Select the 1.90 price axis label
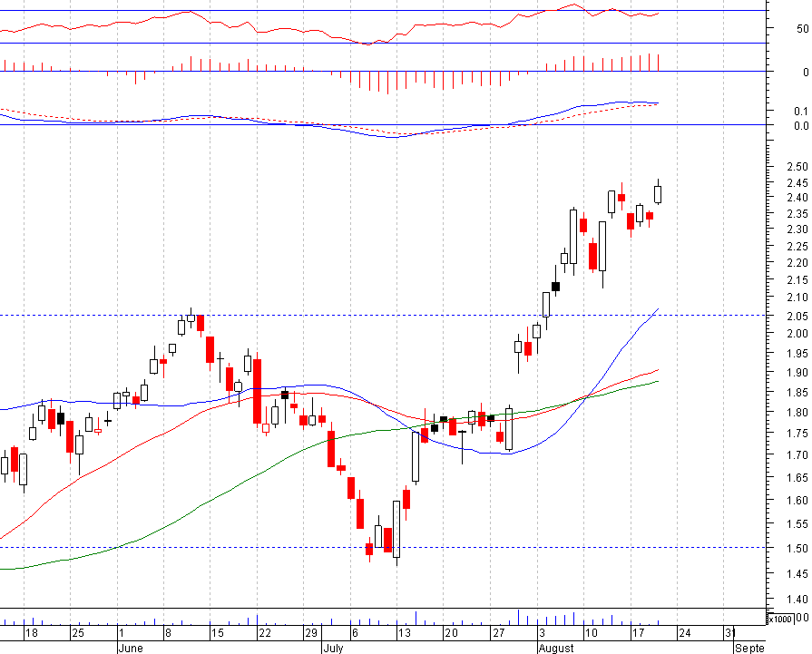Screen dimensions: 812x654 click(797, 373)
